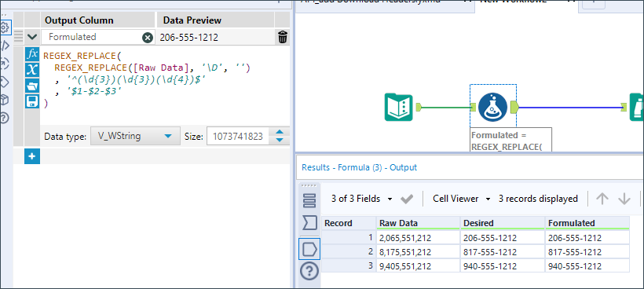Open the help question mark in the left sidebar
The image size is (644, 289).
[x=4, y=119]
